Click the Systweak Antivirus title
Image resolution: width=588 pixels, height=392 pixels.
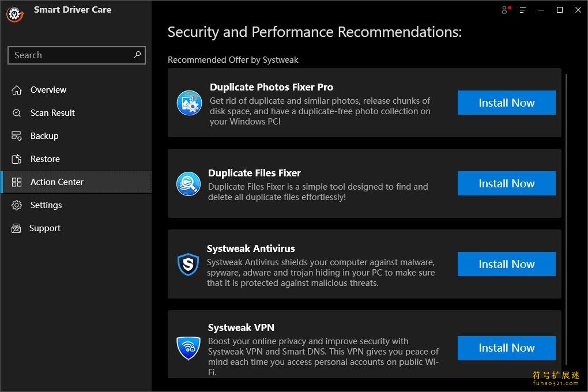pos(251,248)
